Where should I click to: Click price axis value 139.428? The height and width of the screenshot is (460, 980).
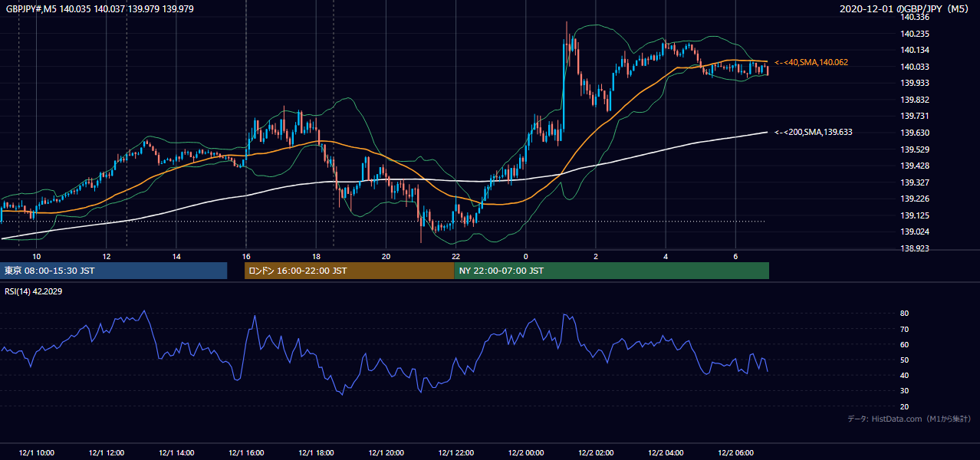(x=916, y=166)
